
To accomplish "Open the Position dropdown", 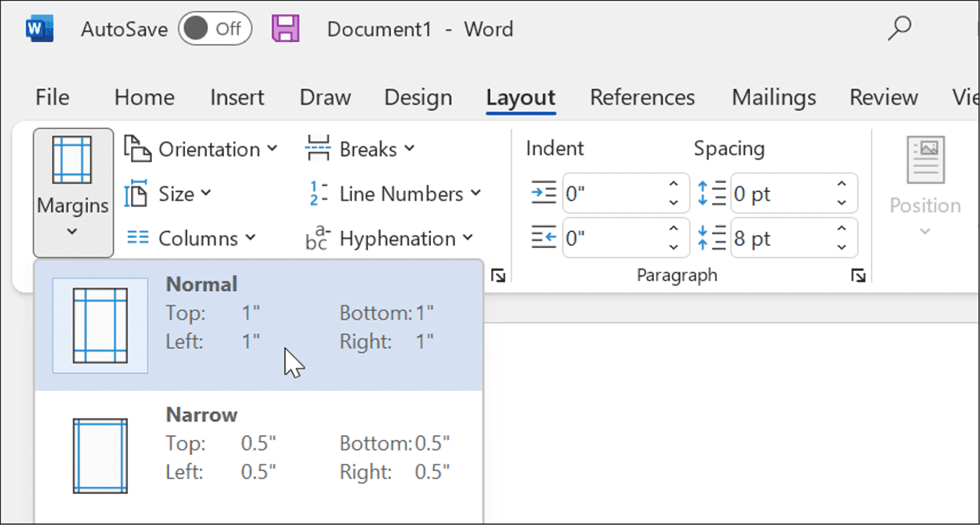I will click(923, 230).
